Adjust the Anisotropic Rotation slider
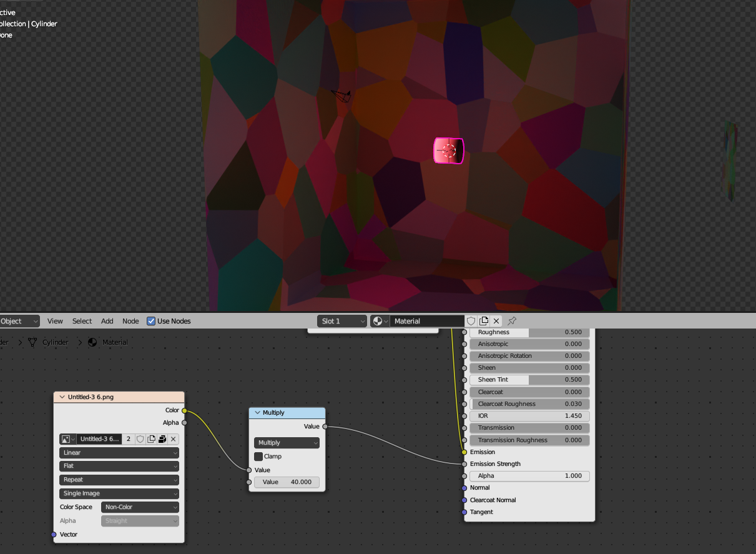Screen dimensions: 756x554 pyautogui.click(x=529, y=356)
